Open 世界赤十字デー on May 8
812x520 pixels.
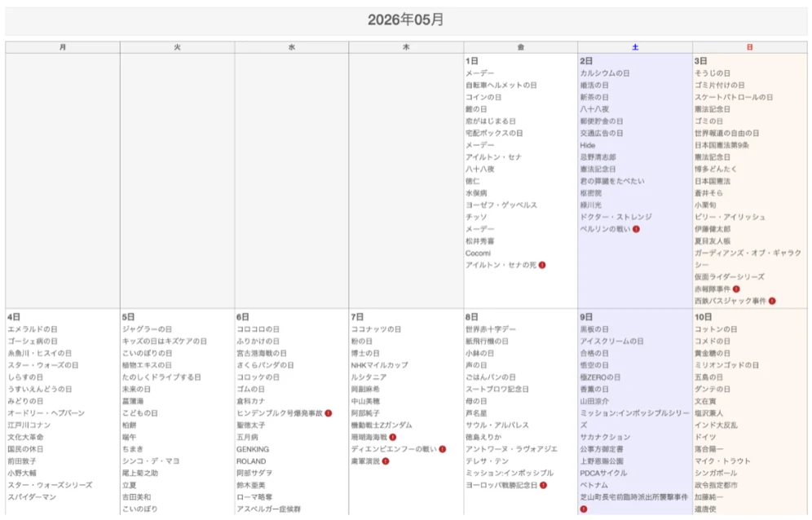[x=491, y=329]
